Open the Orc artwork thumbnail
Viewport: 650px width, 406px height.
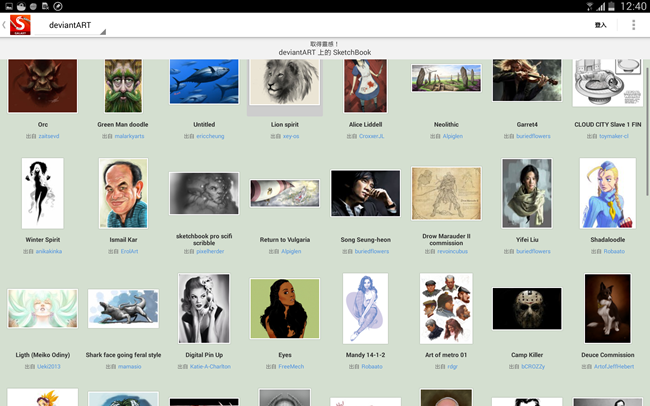point(43,85)
